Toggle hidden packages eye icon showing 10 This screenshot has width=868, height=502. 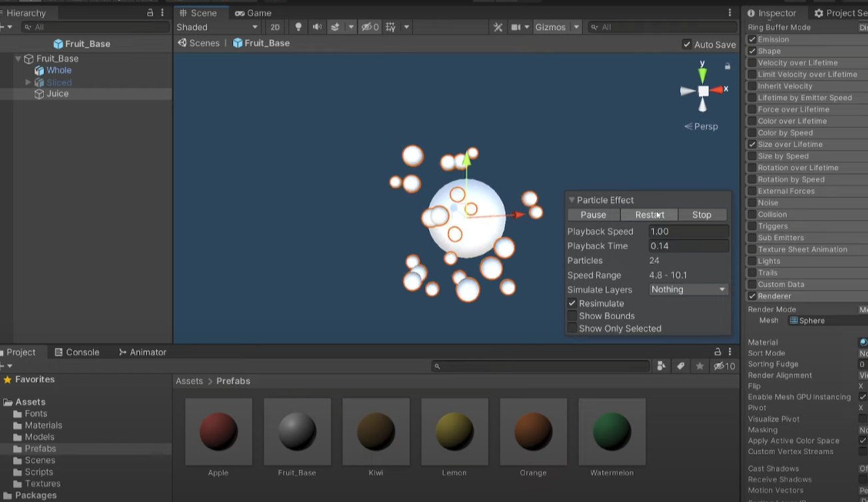(x=724, y=366)
